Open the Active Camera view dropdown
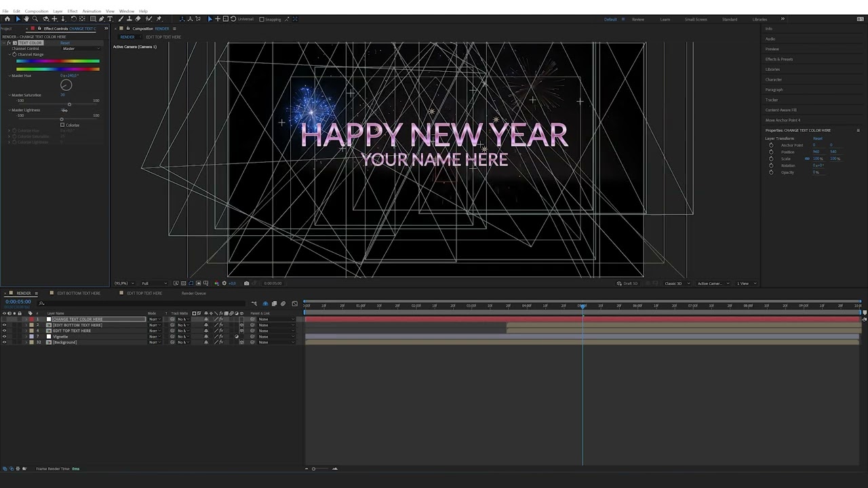This screenshot has width=868, height=488. pos(713,283)
